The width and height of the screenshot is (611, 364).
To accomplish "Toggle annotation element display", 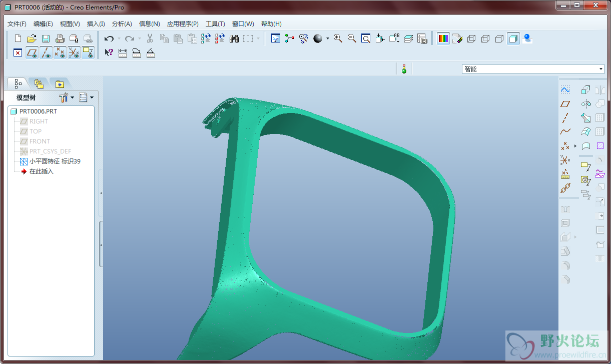I will coord(88,52).
